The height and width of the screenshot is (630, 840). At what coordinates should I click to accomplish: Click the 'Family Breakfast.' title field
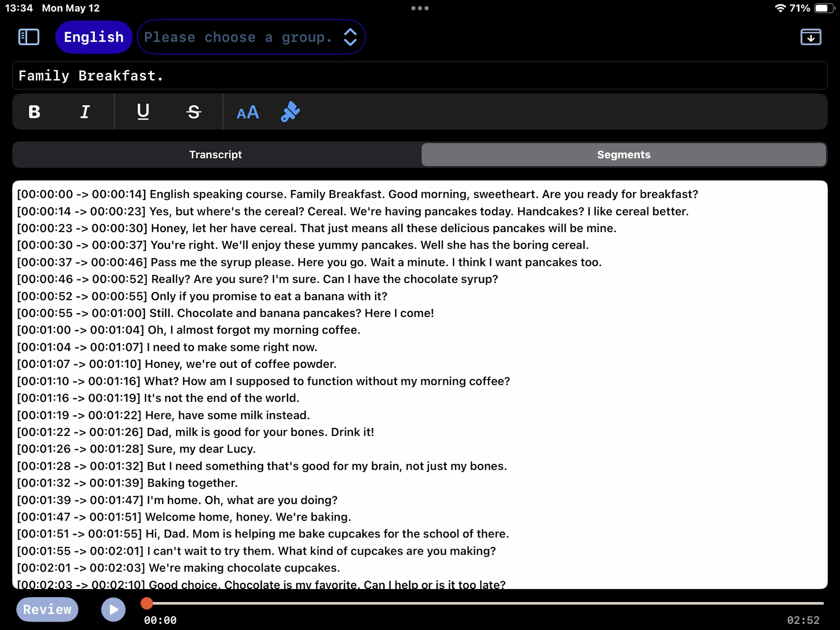(x=420, y=76)
